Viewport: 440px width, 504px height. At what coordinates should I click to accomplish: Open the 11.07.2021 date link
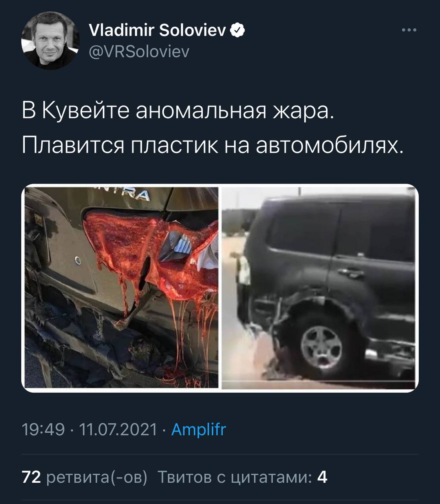click(x=118, y=429)
